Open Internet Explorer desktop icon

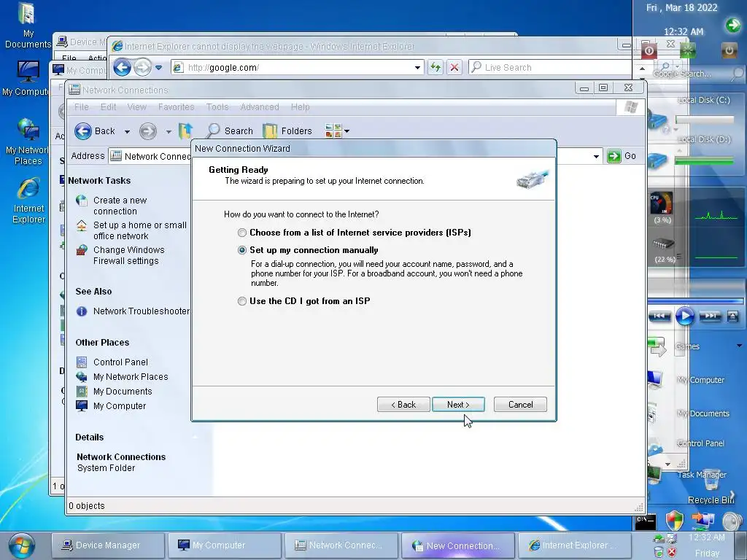(28, 201)
